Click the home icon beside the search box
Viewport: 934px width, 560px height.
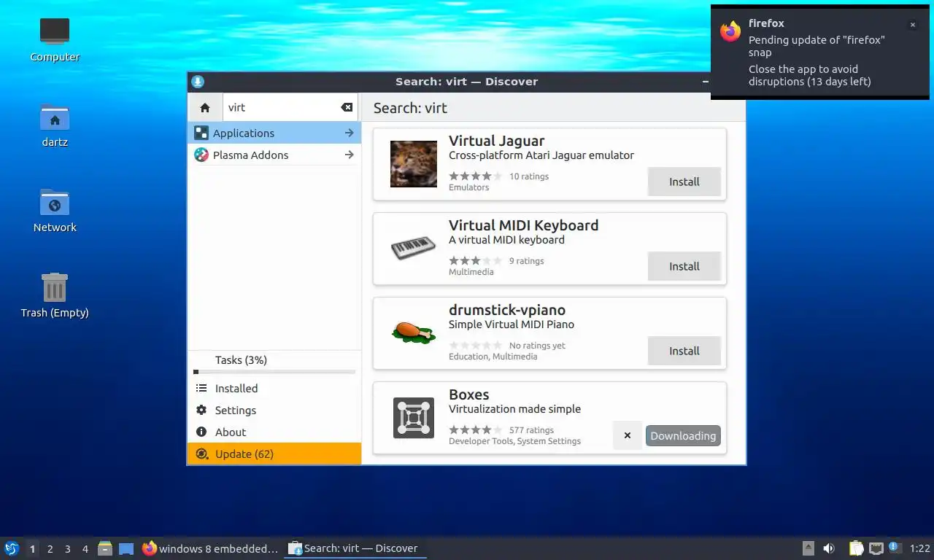pyautogui.click(x=205, y=107)
